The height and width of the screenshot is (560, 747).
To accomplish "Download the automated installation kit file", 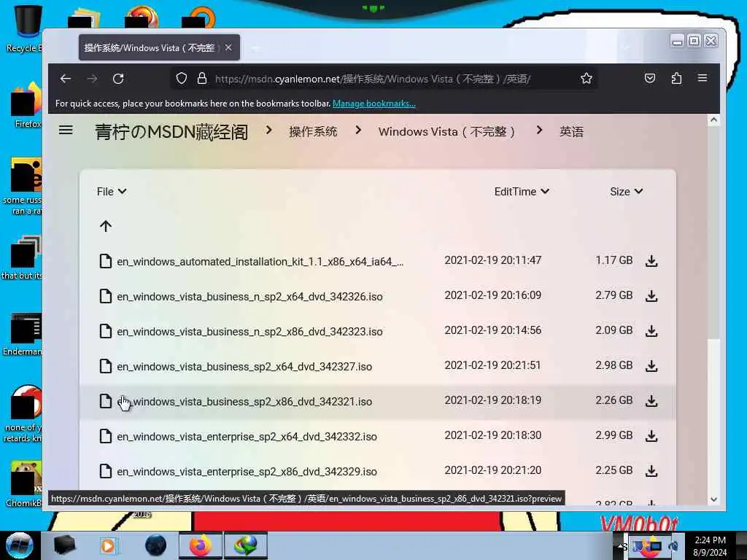I will 651,261.
